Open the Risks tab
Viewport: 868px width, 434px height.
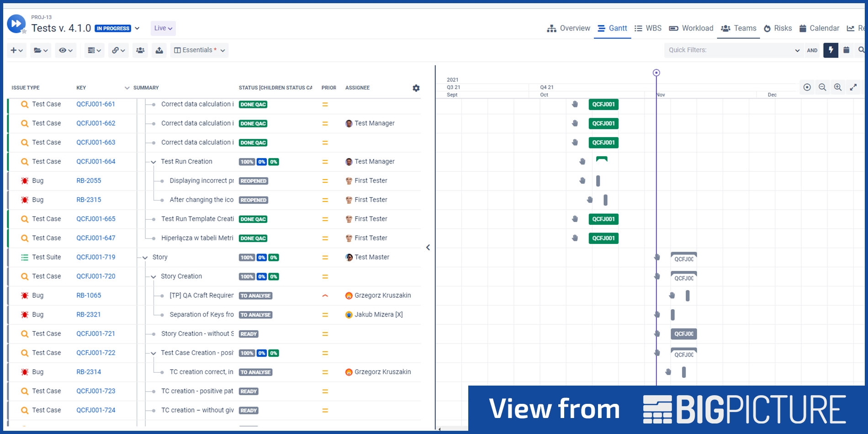[778, 28]
